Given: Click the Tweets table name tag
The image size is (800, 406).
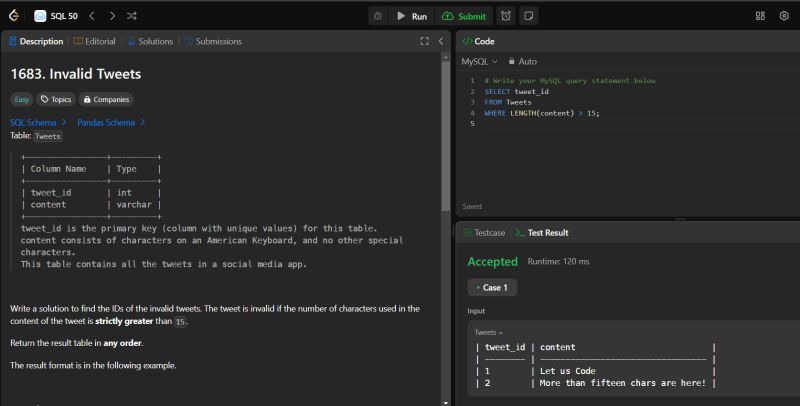Looking at the screenshot, I should pyautogui.click(x=48, y=136).
